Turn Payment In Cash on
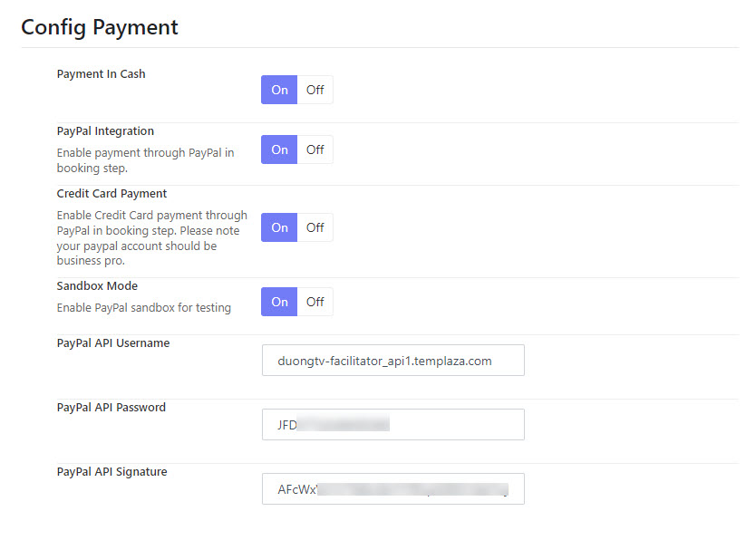The height and width of the screenshot is (540, 756). click(279, 90)
